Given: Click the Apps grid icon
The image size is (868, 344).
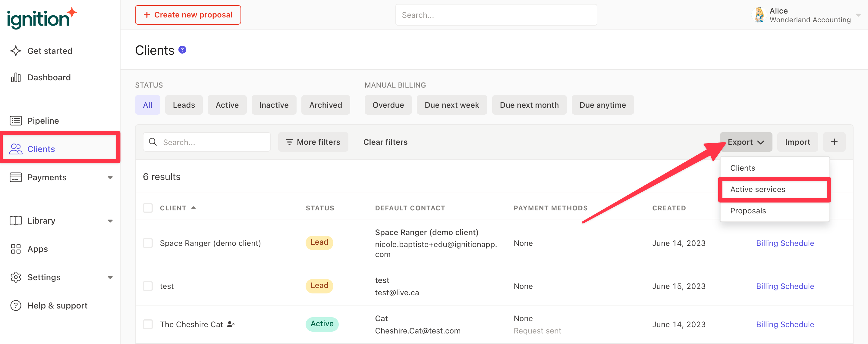Looking at the screenshot, I should coord(15,249).
